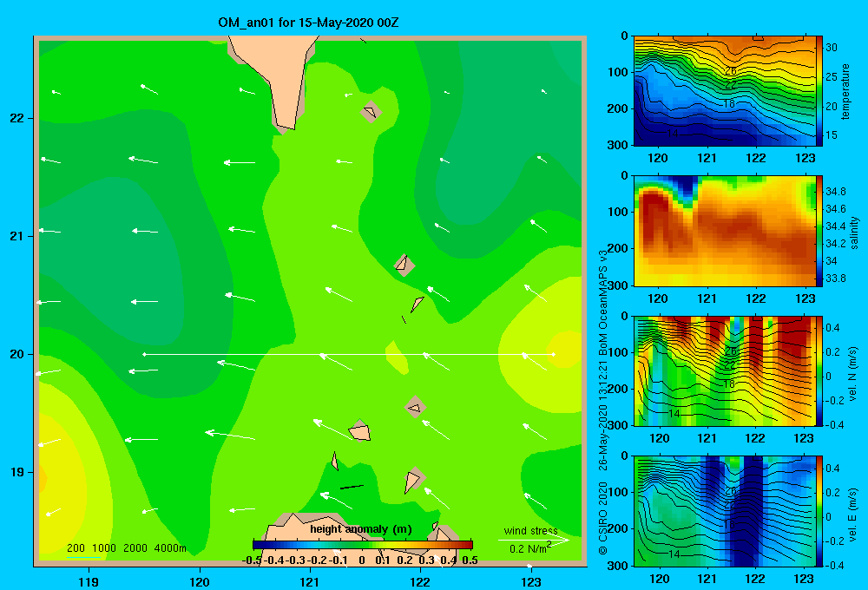Click the '0.2 N/m2' wind stress value
Screen dimensions: 868x590
pos(530,548)
